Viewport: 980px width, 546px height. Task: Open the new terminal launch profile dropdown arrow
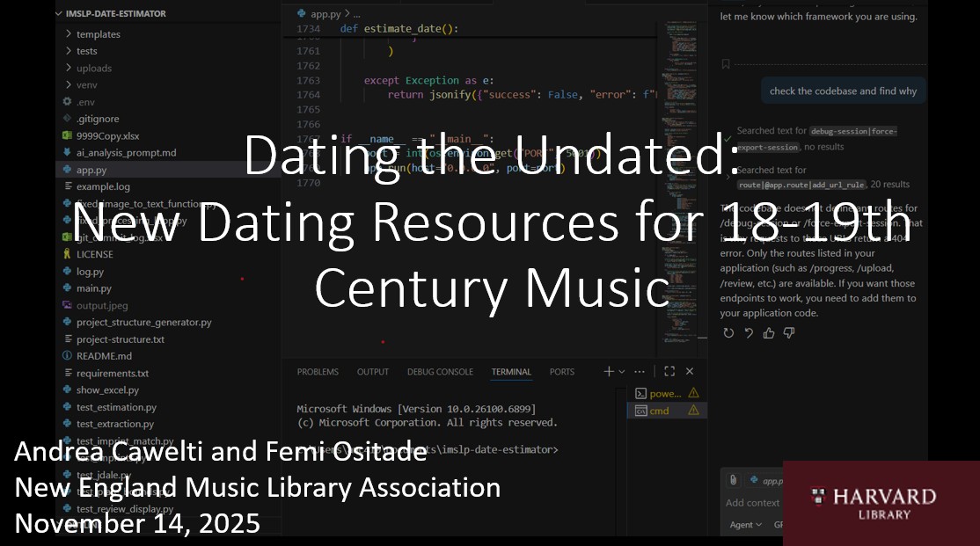tap(622, 372)
